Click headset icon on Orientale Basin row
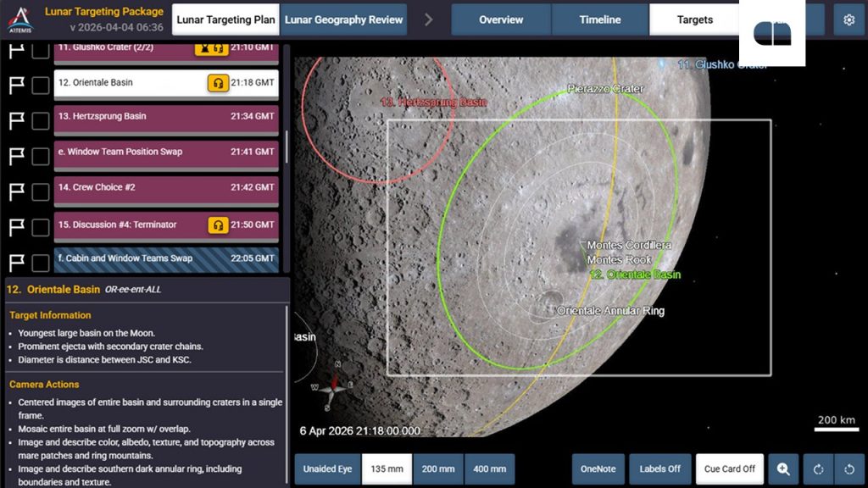The height and width of the screenshot is (488, 868). pyautogui.click(x=218, y=83)
